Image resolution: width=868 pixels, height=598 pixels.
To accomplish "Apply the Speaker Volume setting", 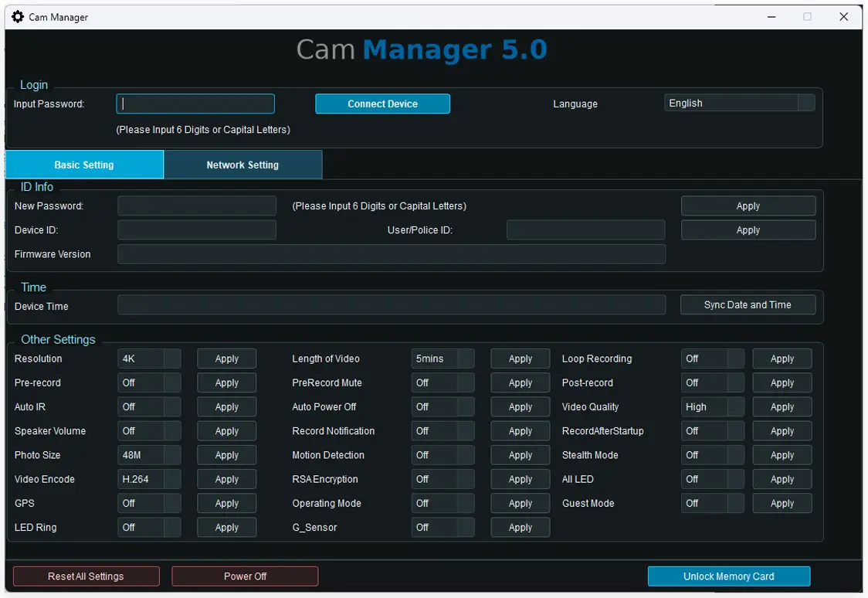I will tap(227, 431).
